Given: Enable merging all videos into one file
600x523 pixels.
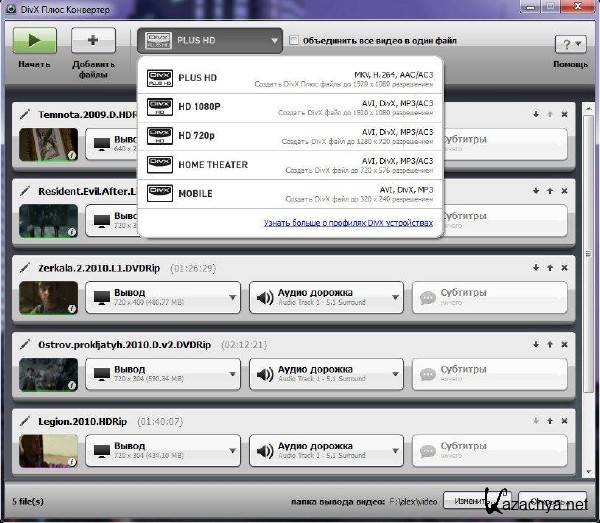Looking at the screenshot, I should tap(293, 41).
